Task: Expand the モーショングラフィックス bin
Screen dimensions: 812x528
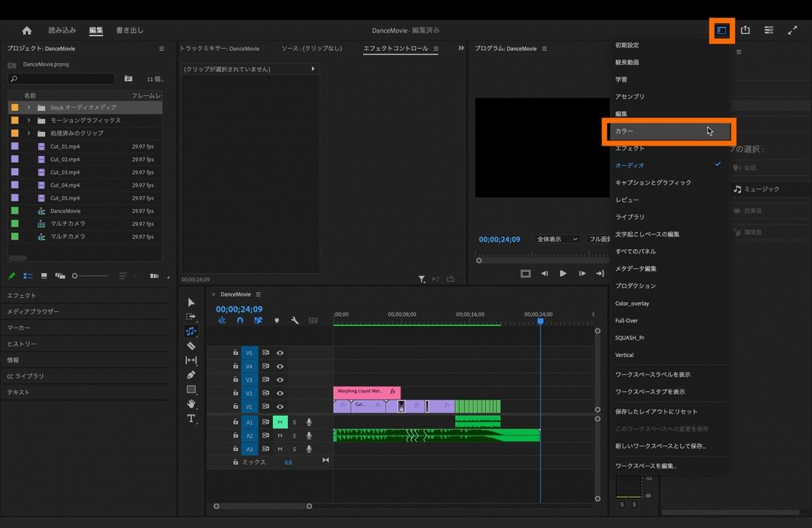Action: 29,120
